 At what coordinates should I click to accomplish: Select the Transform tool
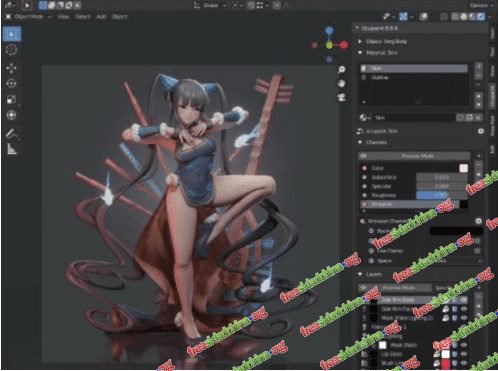coord(12,115)
